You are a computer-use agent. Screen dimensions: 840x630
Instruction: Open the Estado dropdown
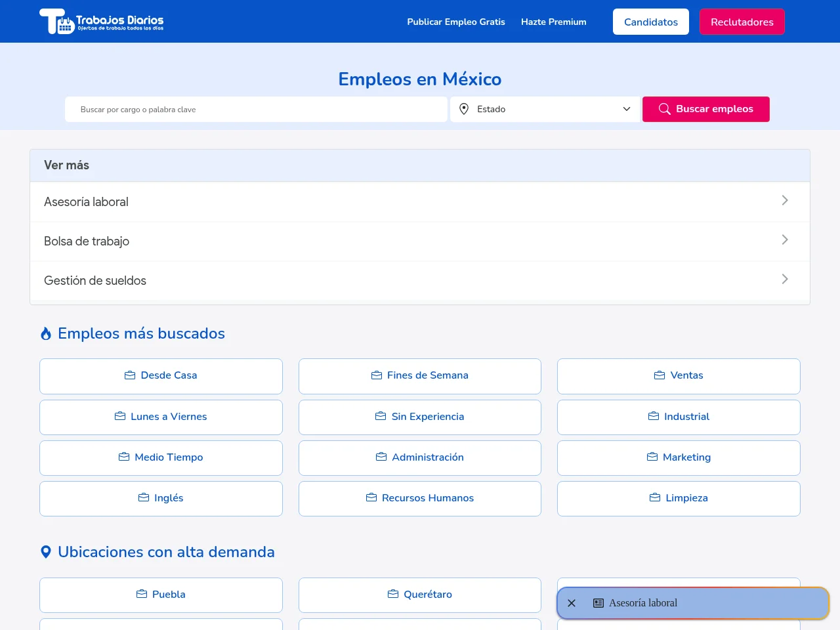tap(545, 109)
